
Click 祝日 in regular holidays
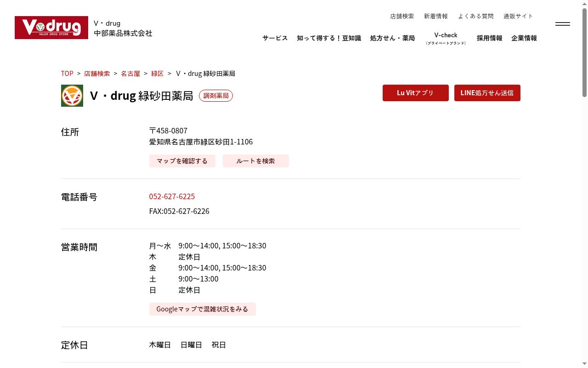click(x=219, y=345)
